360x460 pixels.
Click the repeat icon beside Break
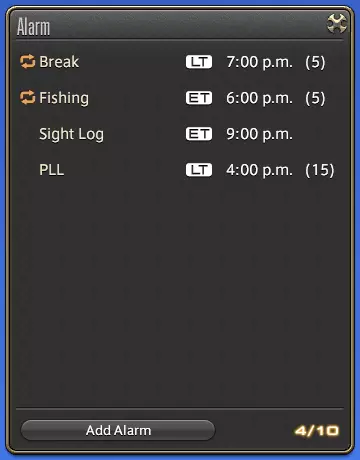pyautogui.click(x=27, y=62)
